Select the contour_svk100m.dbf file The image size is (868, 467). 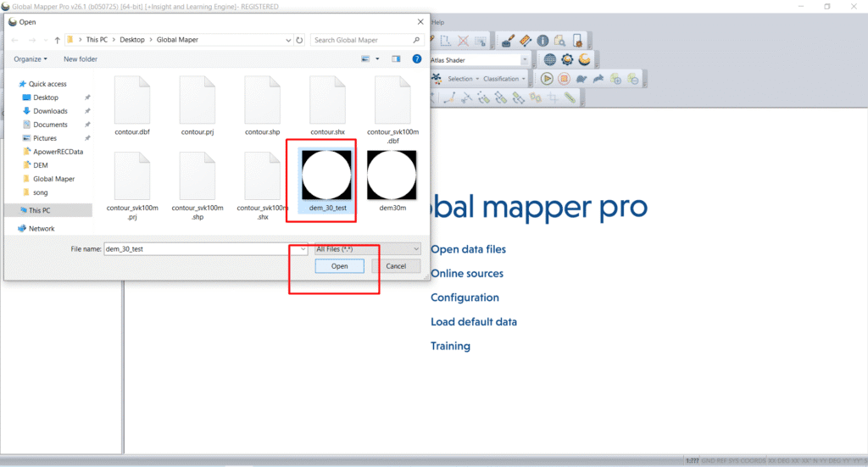pyautogui.click(x=393, y=111)
